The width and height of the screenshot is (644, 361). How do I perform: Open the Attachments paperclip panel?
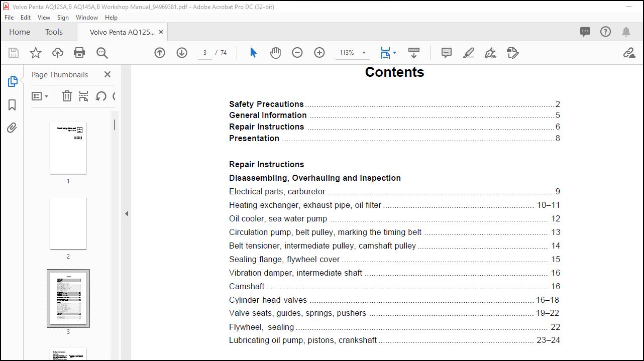tap(12, 128)
